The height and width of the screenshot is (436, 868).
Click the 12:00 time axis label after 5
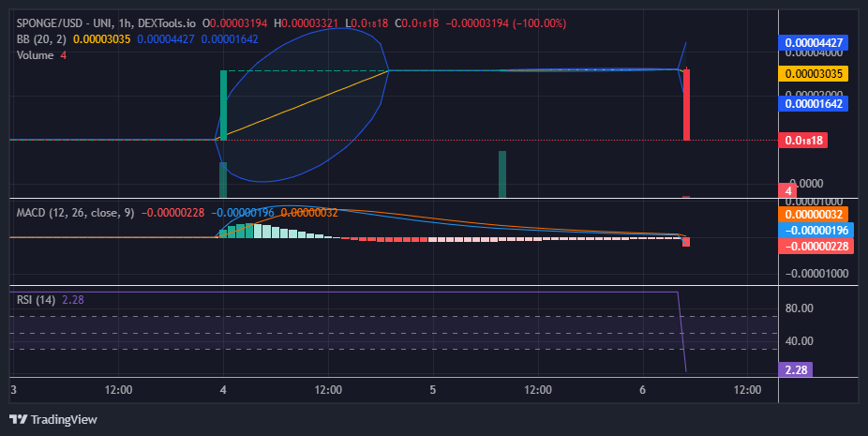(x=538, y=390)
